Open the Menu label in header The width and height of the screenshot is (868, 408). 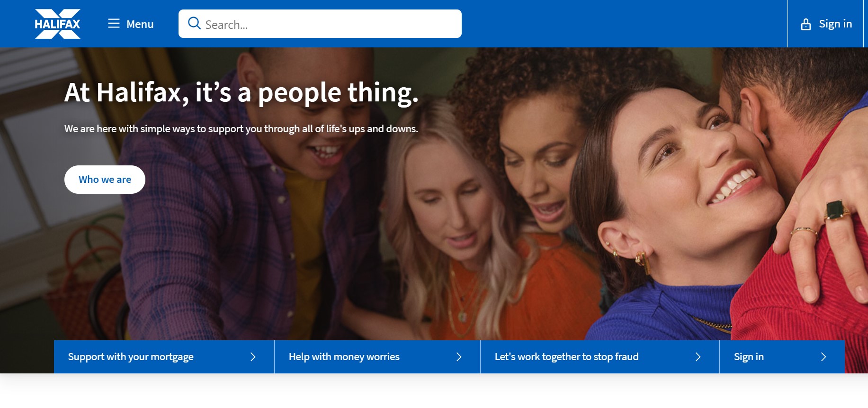point(140,24)
